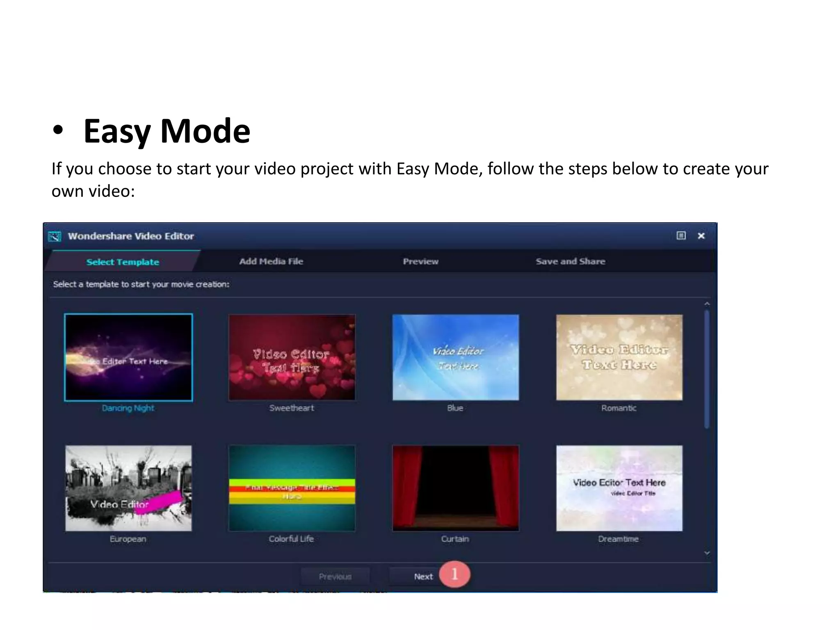
Task: Select the Romantic template thumbnail
Action: pos(619,357)
